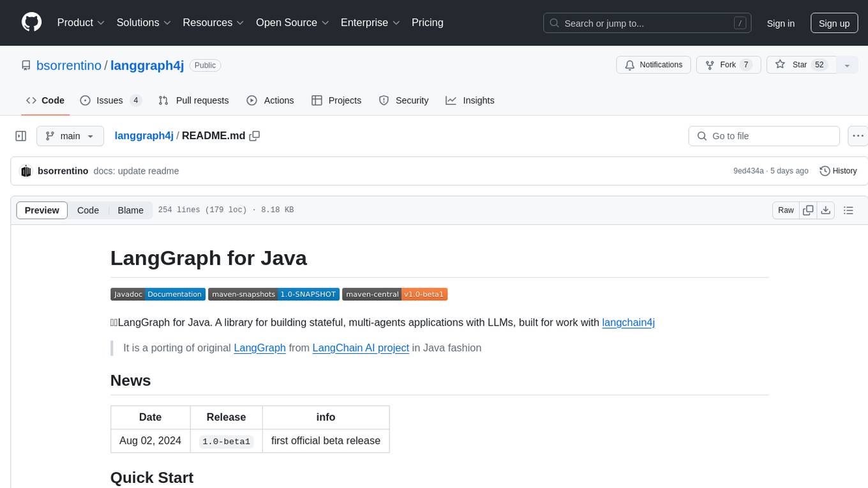Screen dimensions: 868x488
Task: Open the Code tab
Action: (45, 100)
